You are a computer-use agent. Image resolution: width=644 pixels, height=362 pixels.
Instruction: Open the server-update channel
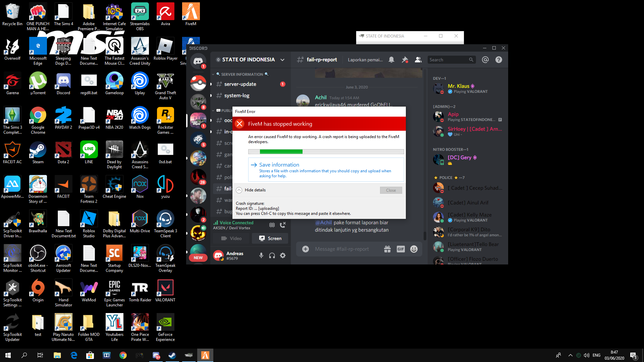(x=240, y=84)
